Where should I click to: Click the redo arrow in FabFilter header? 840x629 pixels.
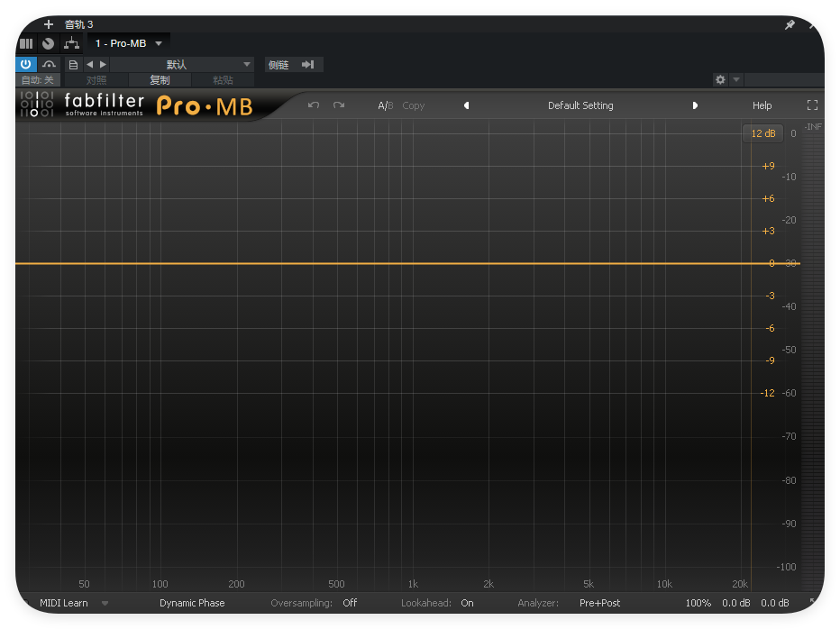[339, 105]
